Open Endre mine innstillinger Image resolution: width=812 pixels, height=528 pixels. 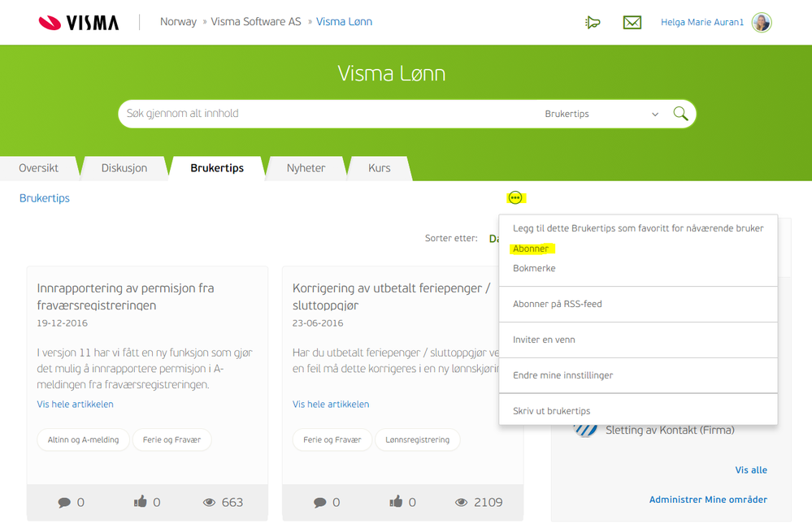click(563, 375)
